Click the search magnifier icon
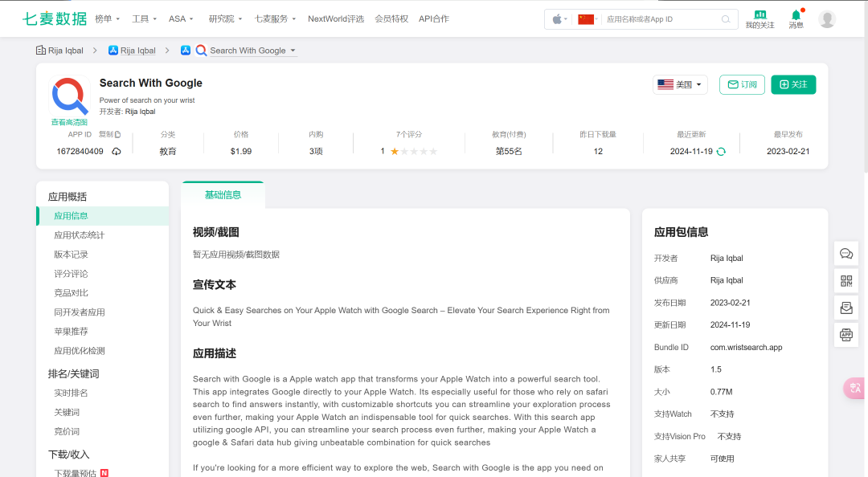The width and height of the screenshot is (868, 477). [726, 19]
